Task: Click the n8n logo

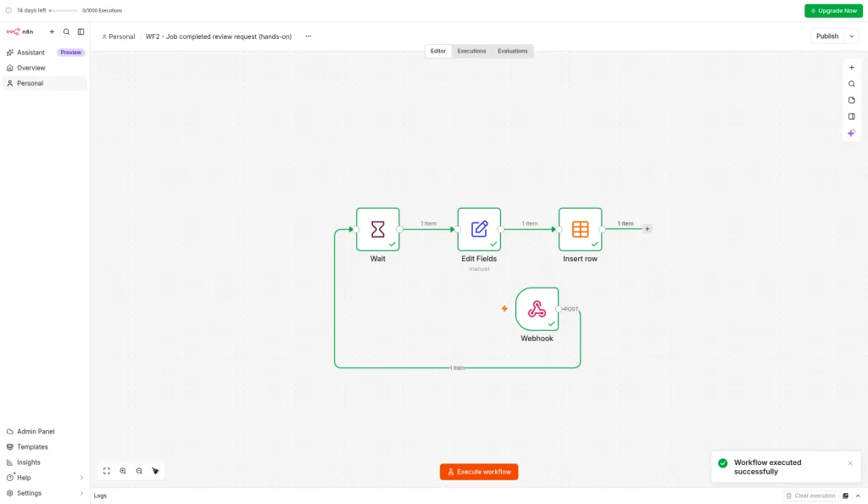Action: tap(19, 32)
